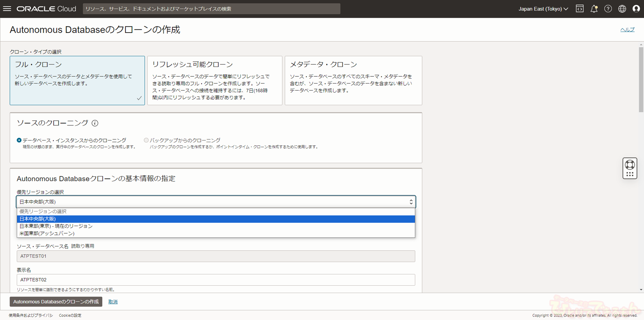
Task: Open the user profile avatar
Action: (x=636, y=9)
